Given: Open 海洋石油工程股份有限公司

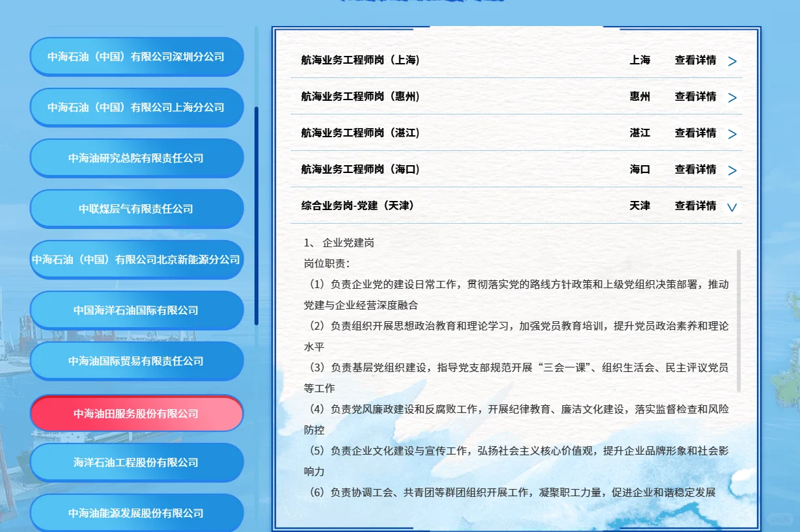Looking at the screenshot, I should coord(137,462).
